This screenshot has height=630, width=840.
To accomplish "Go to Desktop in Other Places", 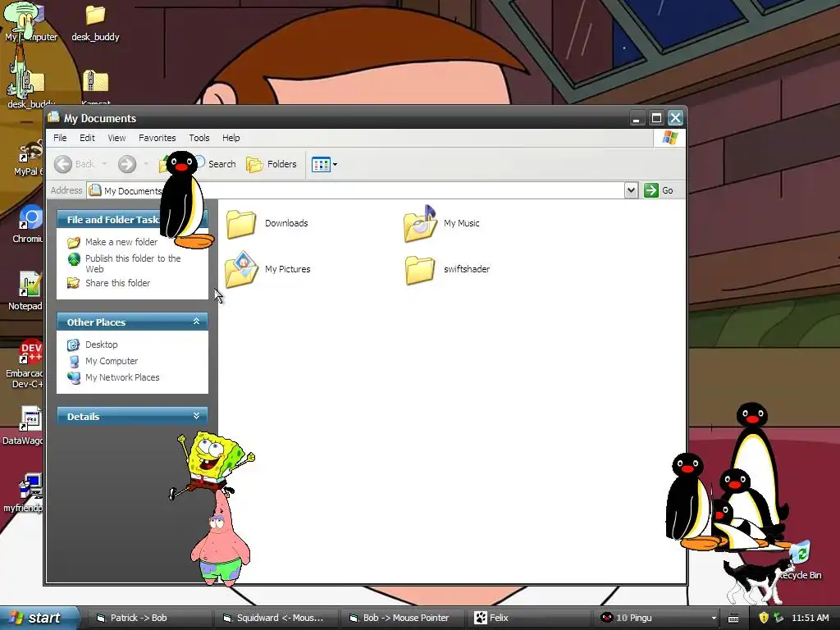I will coord(101,345).
